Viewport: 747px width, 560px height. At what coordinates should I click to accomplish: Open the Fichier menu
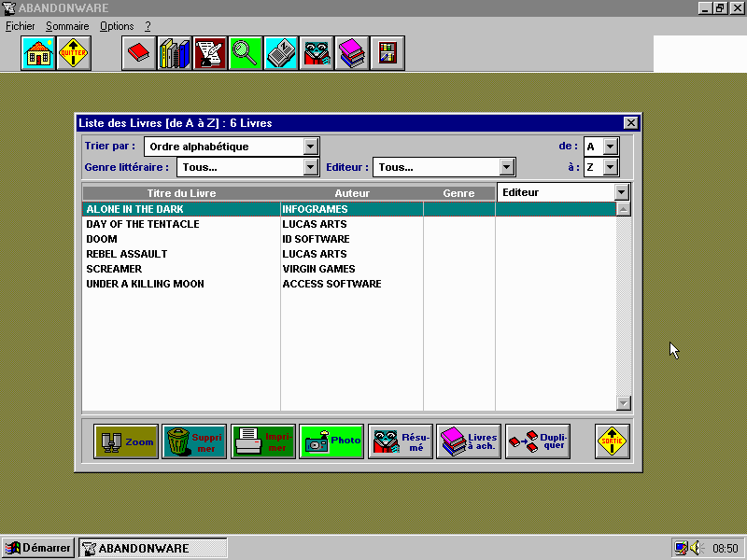[x=20, y=26]
